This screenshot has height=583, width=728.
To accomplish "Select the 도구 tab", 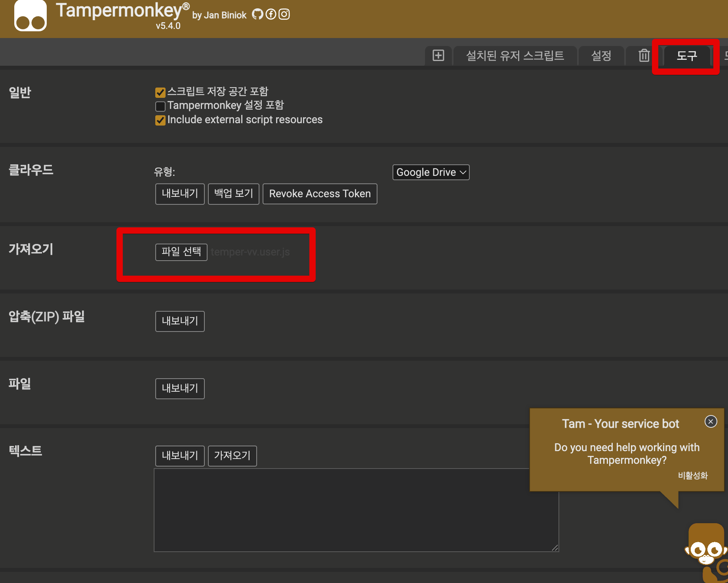I will [686, 55].
